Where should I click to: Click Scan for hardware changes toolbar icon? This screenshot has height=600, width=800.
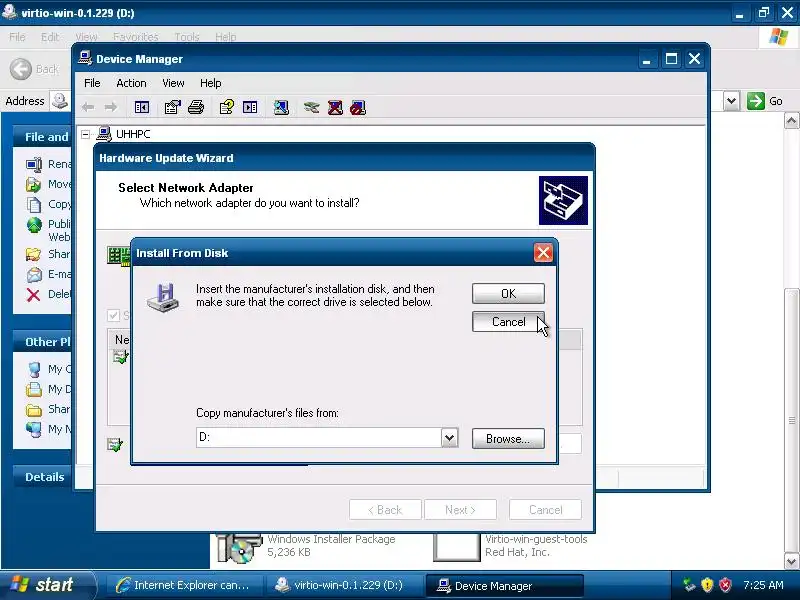pos(281,107)
